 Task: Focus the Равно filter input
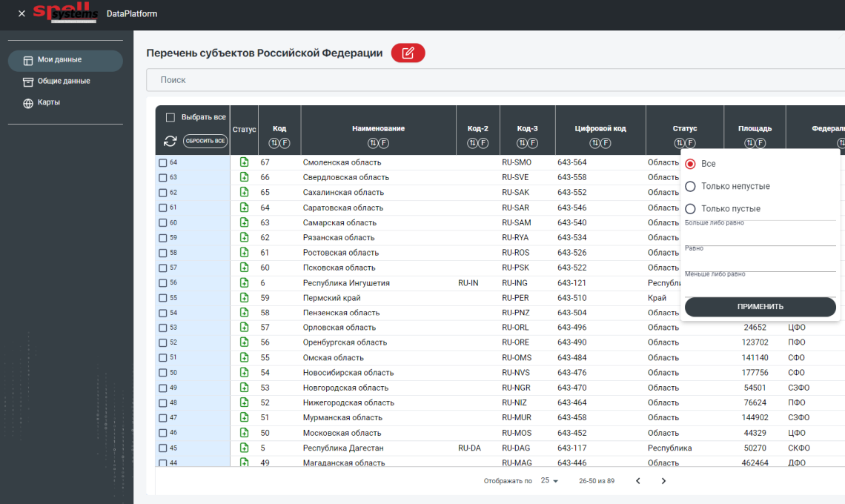tap(760, 259)
